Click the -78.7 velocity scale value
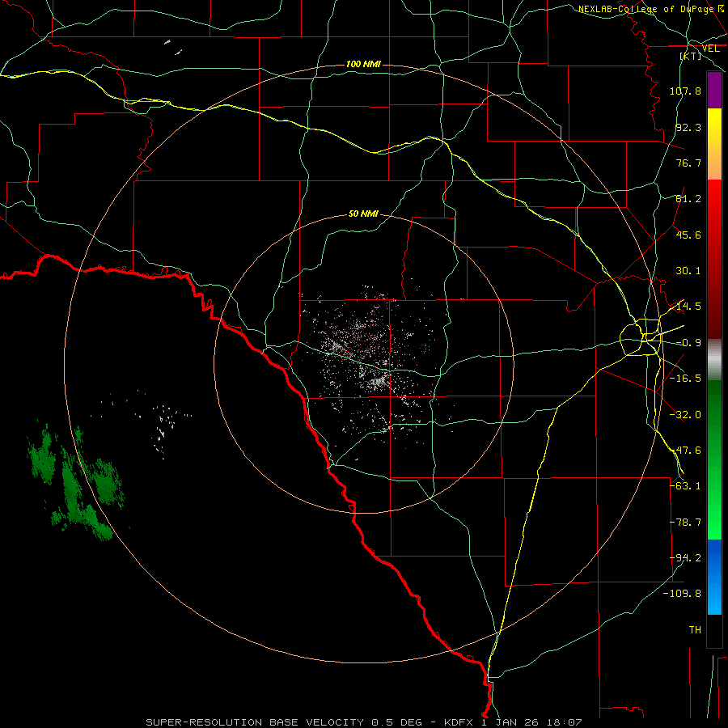Screen dimensions: 728x728 [x=685, y=523]
